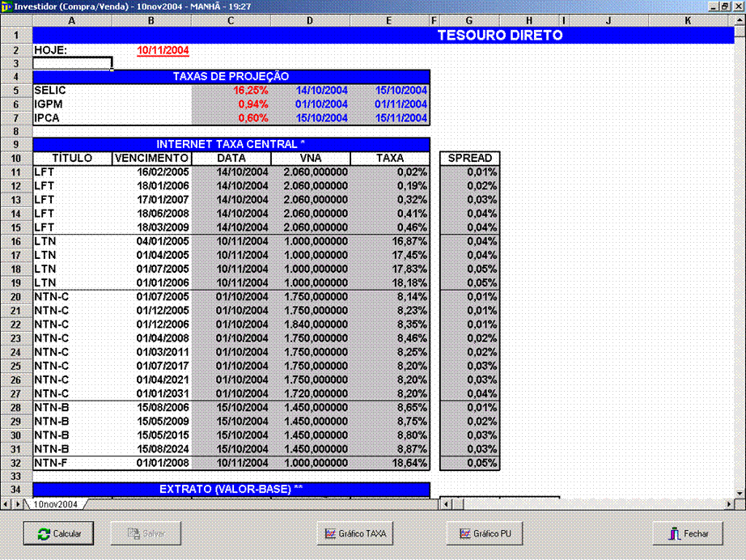746x560 pixels.
Task: Click the NTN-F taxa 18,64% cell
Action: point(390,464)
